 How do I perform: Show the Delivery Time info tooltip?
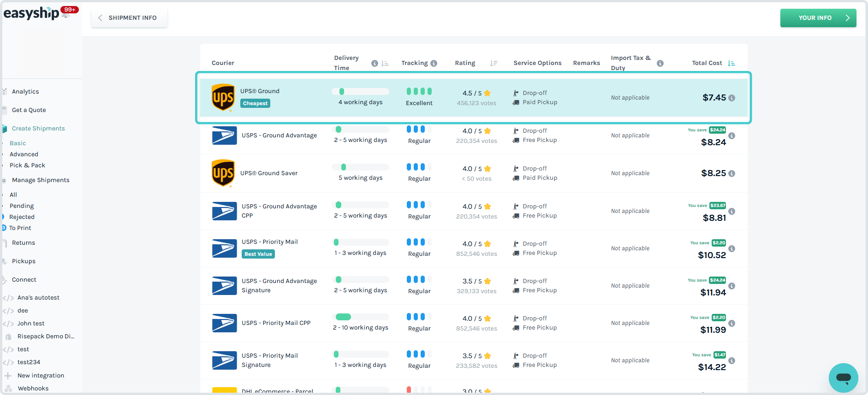click(x=375, y=64)
